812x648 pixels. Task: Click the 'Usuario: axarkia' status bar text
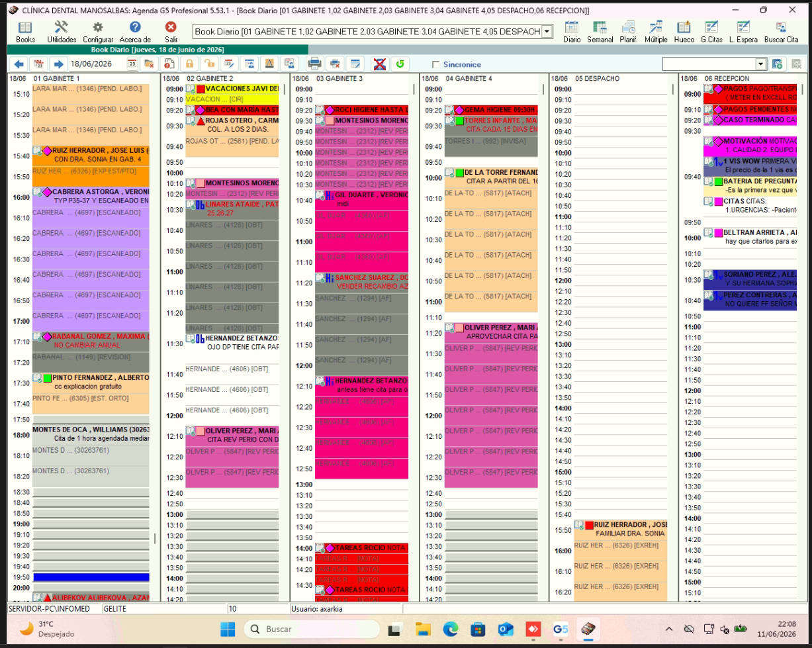(317, 608)
